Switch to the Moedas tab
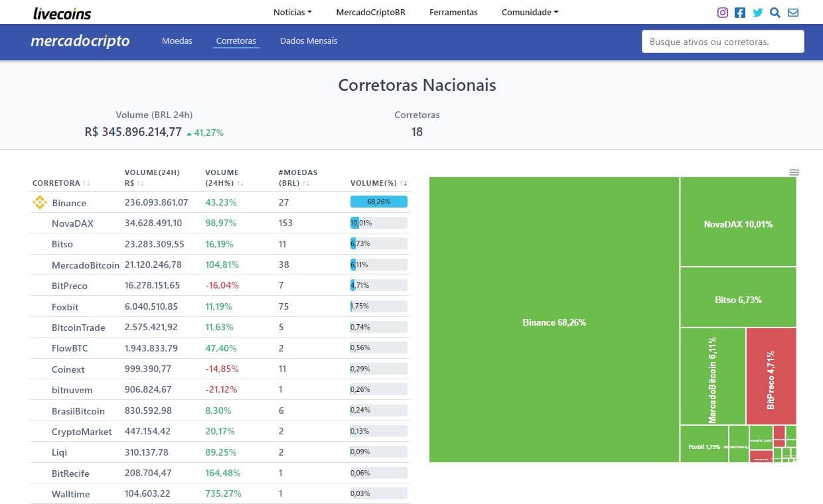This screenshot has height=504, width=823. (177, 41)
